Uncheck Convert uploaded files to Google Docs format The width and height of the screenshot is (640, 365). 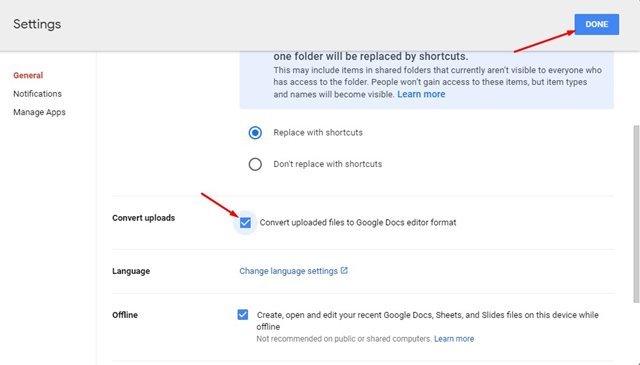coord(245,223)
